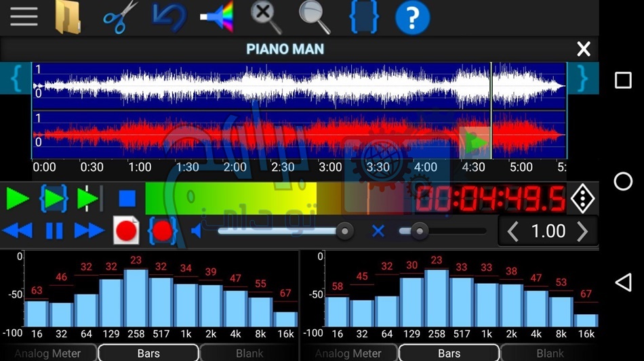
Task: Open the help question mark icon
Action: coord(412,17)
